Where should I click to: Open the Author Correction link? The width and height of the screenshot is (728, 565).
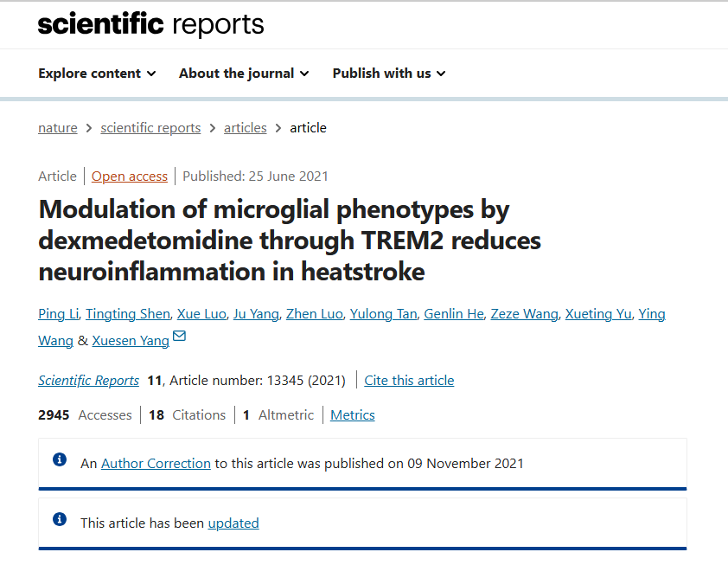click(x=156, y=464)
